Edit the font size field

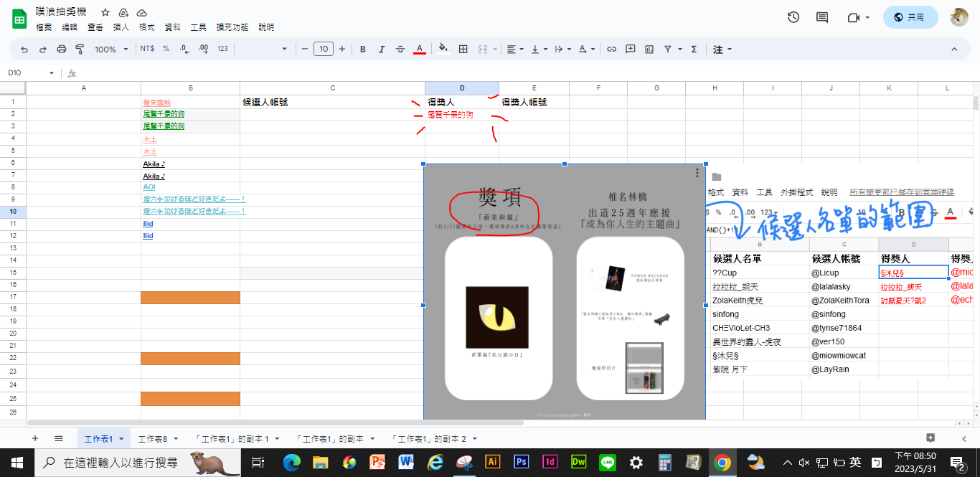click(x=324, y=49)
